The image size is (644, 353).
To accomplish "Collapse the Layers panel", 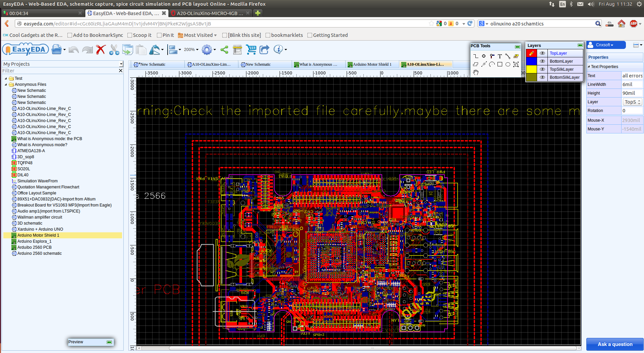I will pos(580,45).
